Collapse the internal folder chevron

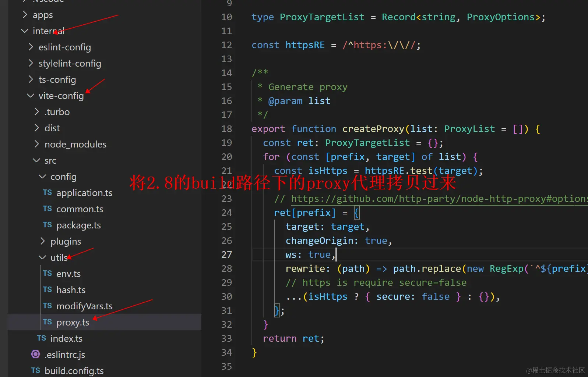click(x=25, y=31)
